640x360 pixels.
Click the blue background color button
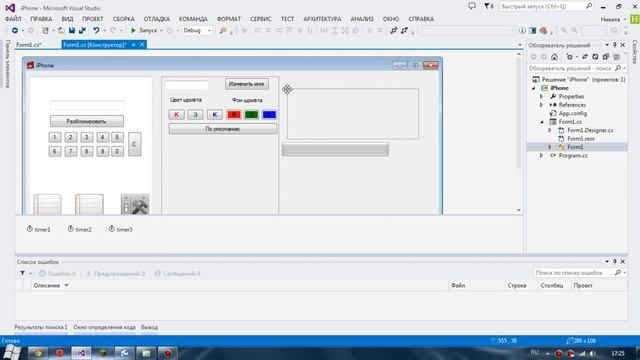(269, 115)
